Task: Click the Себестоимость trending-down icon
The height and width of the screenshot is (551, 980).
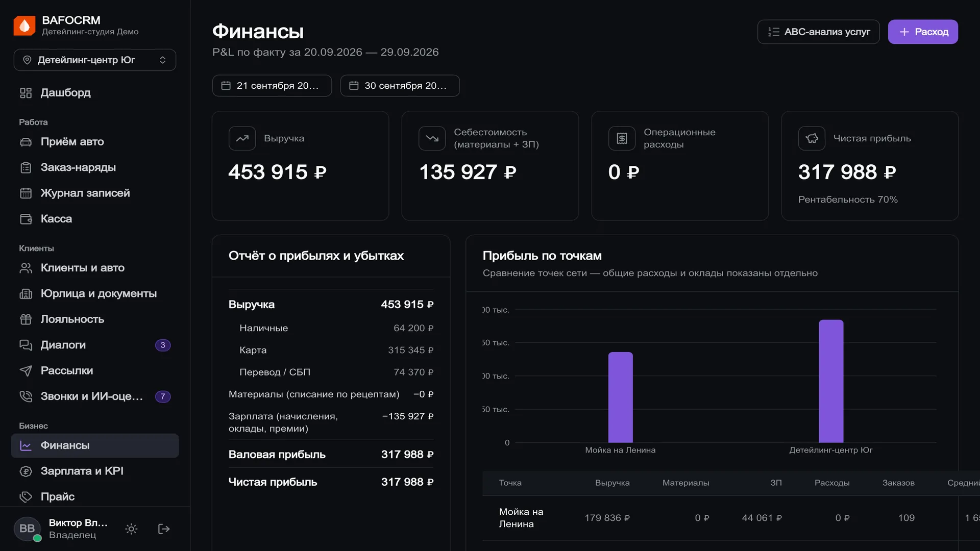Action: (432, 138)
